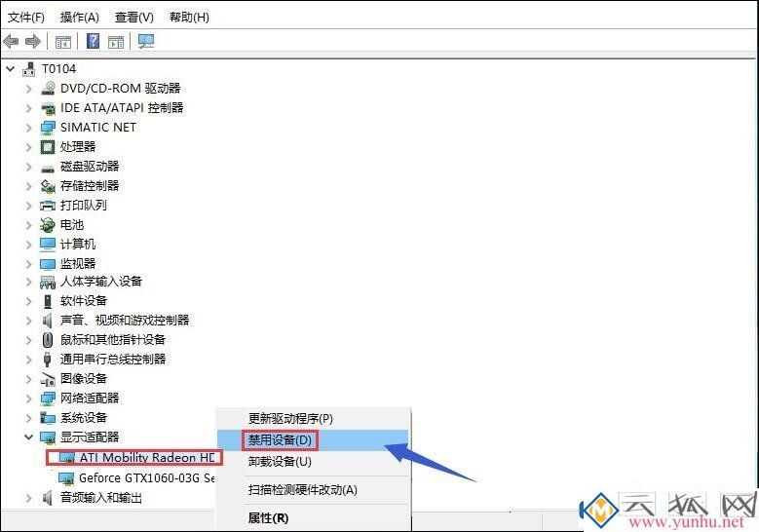Click the DVD/CD-ROM drive icon
The width and height of the screenshot is (759, 532).
tap(48, 88)
